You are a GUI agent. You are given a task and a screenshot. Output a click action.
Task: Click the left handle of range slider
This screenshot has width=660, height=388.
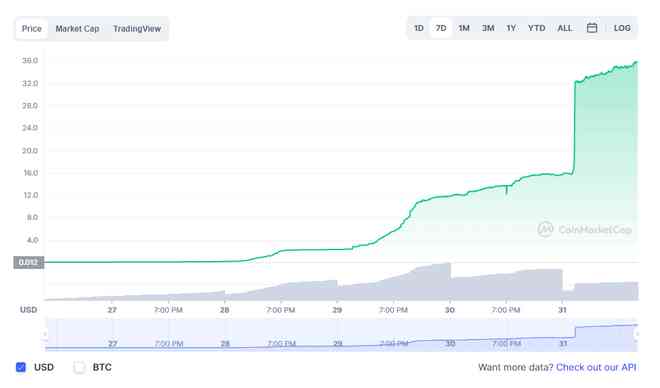point(45,335)
